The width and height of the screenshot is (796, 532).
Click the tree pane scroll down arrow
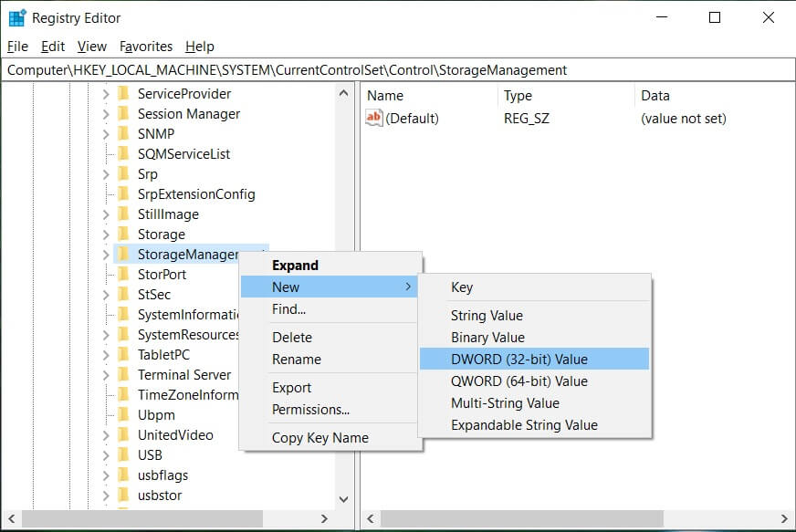coord(343,499)
